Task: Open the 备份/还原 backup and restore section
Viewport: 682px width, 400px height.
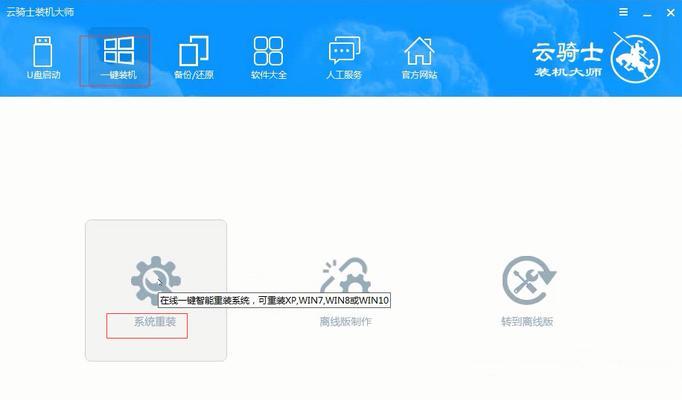Action: (194, 58)
